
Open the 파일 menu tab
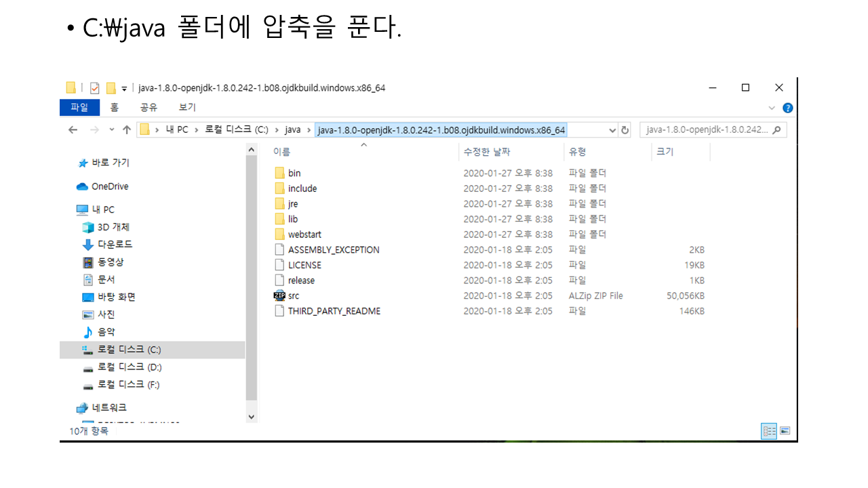[79, 108]
